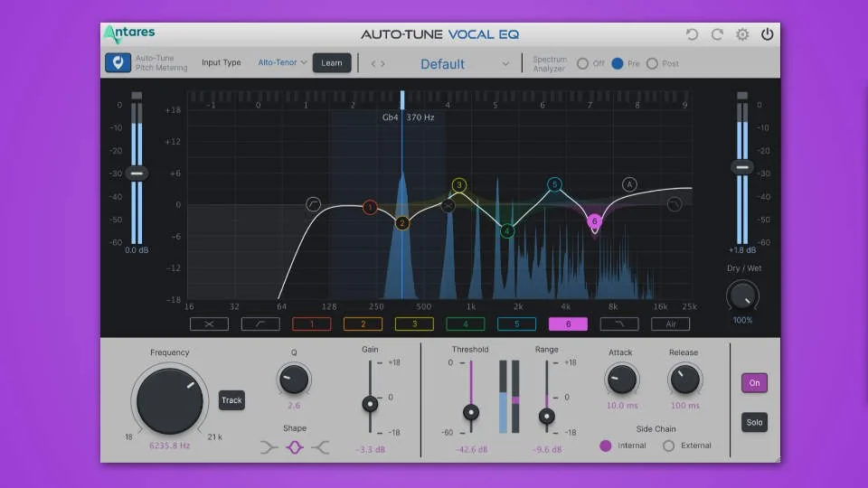This screenshot has width=868, height=488.
Task: Select band 2 node on EQ curve
Action: (x=401, y=223)
